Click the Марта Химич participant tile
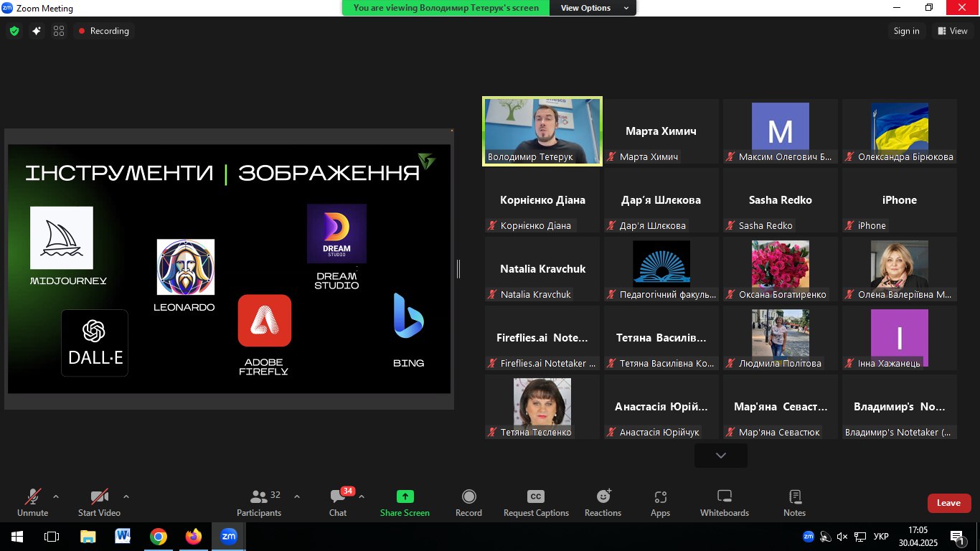This screenshot has height=551, width=980. tap(661, 131)
